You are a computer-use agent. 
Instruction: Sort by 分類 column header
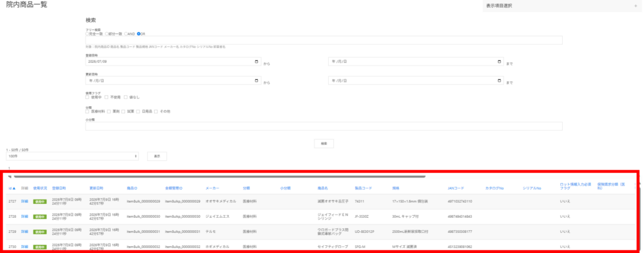tap(246, 188)
